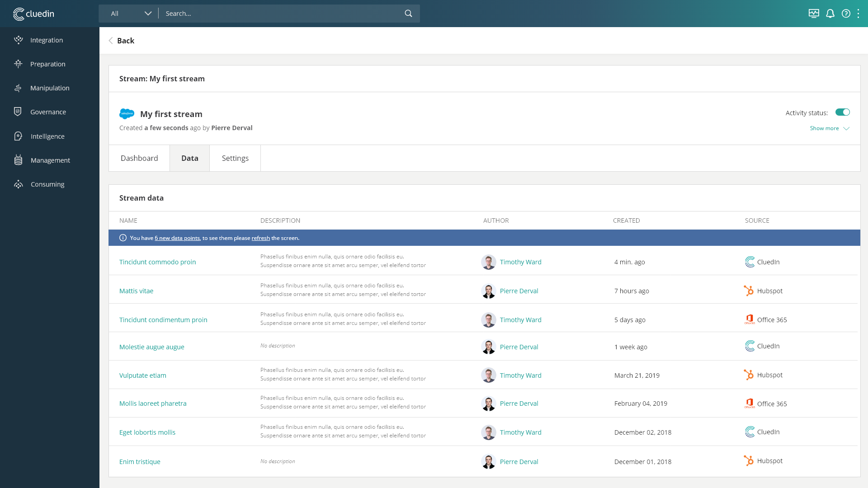This screenshot has width=868, height=488.
Task: Toggle the Activity status switch
Action: 843,112
